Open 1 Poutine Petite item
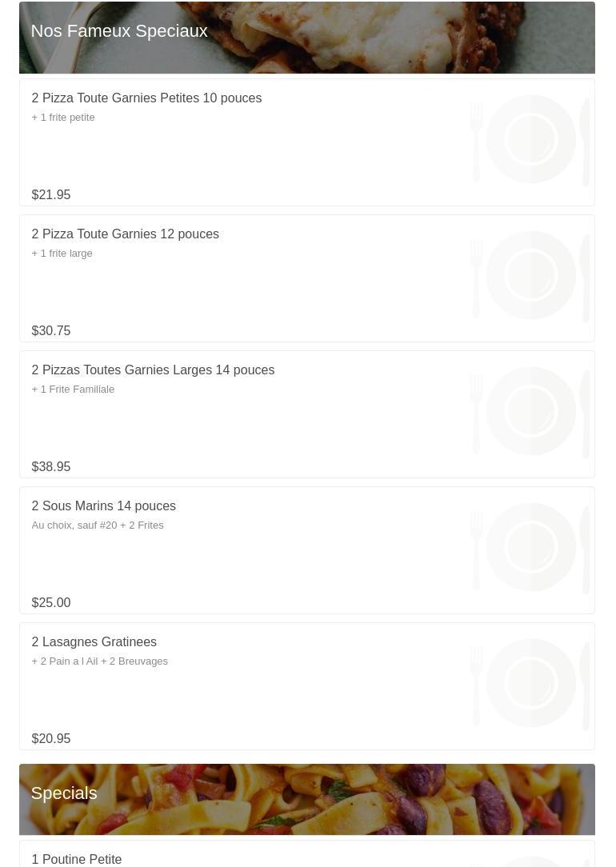This screenshot has width=616, height=867. (77, 859)
